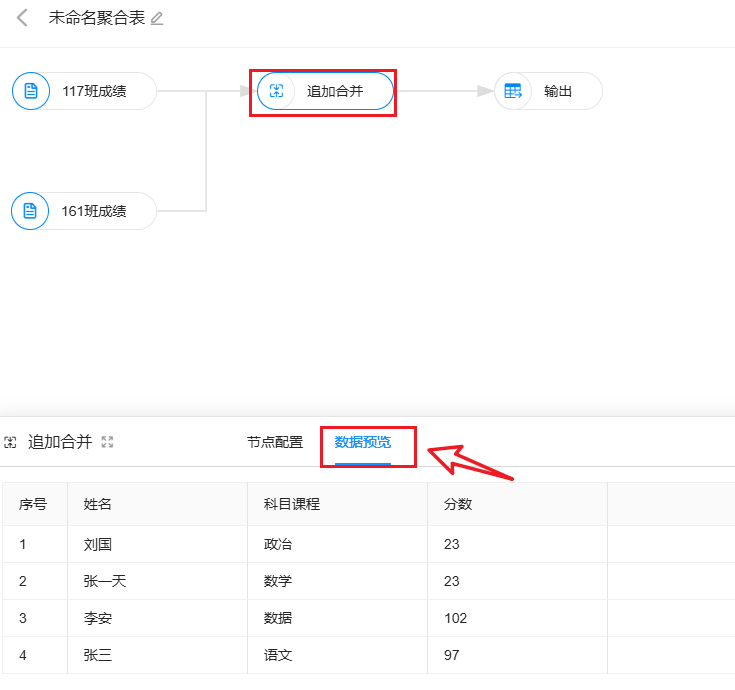Click the back arrow beside the table title
Viewport: 735px width, 690px height.
[x=22, y=18]
